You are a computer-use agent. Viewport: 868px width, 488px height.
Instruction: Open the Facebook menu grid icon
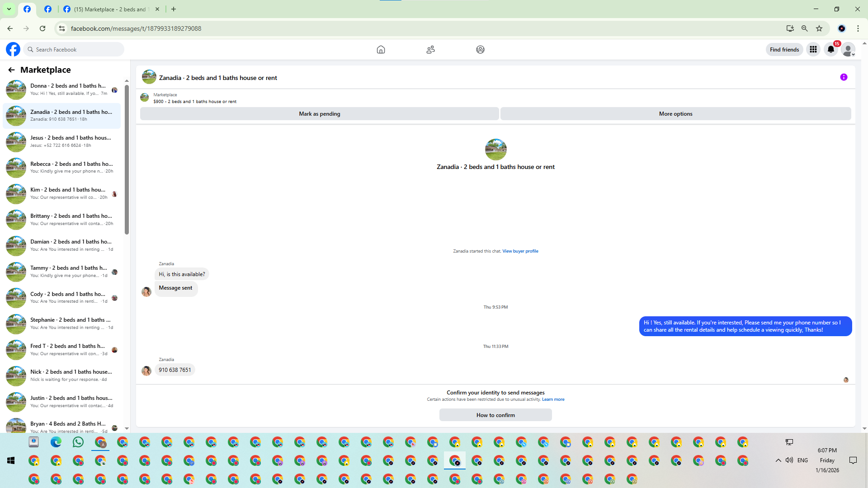click(813, 50)
